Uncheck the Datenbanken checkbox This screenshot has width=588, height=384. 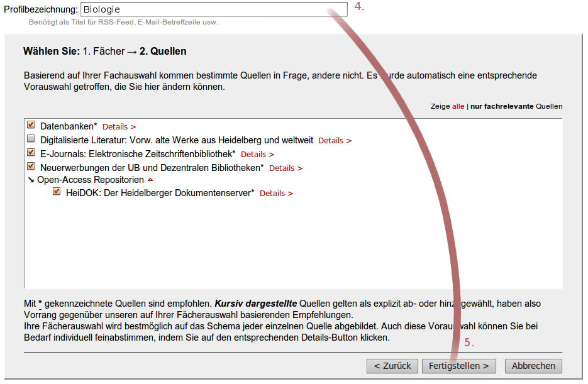click(31, 125)
